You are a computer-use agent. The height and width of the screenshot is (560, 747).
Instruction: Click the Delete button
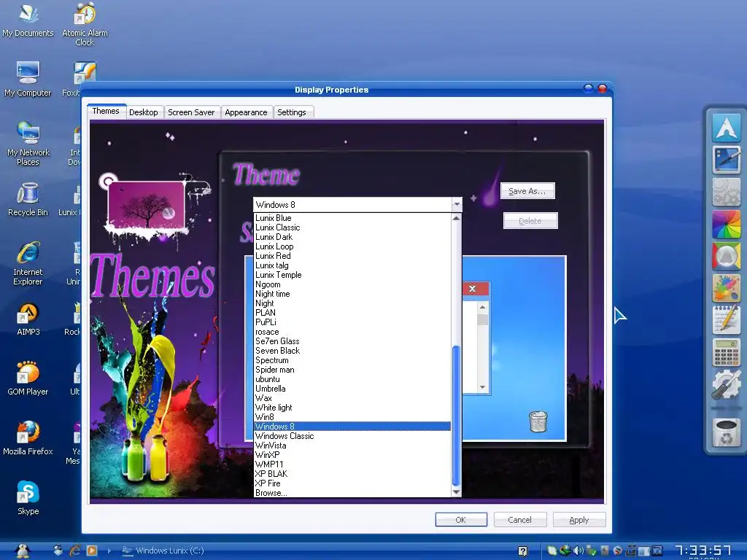pyautogui.click(x=530, y=221)
